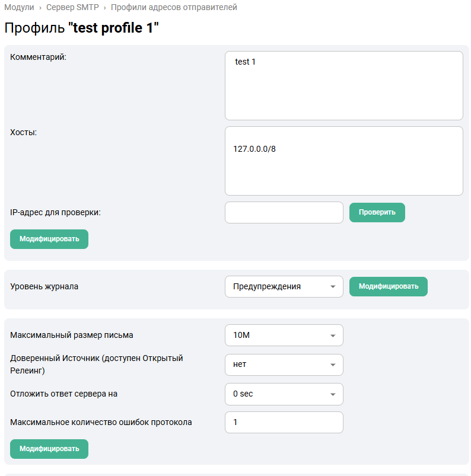
Task: Click Модифицировать beside the Предупреждения dropdown
Action: [388, 286]
